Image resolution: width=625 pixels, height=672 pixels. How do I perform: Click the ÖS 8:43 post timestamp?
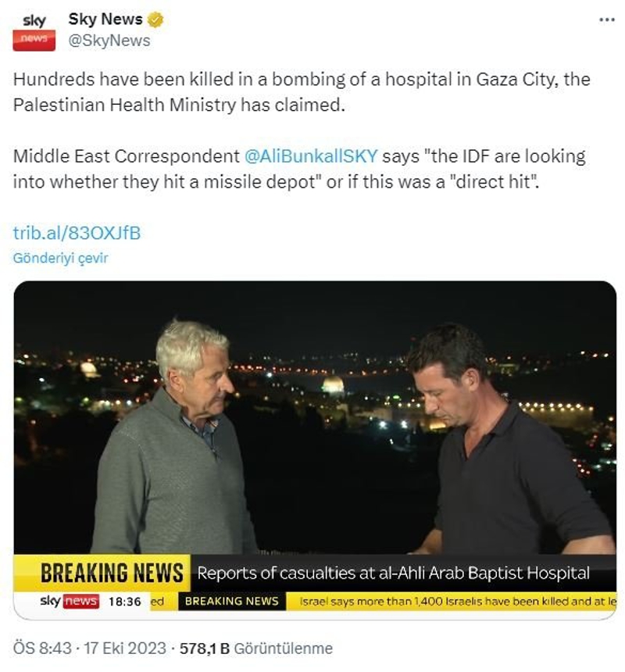pos(42,648)
